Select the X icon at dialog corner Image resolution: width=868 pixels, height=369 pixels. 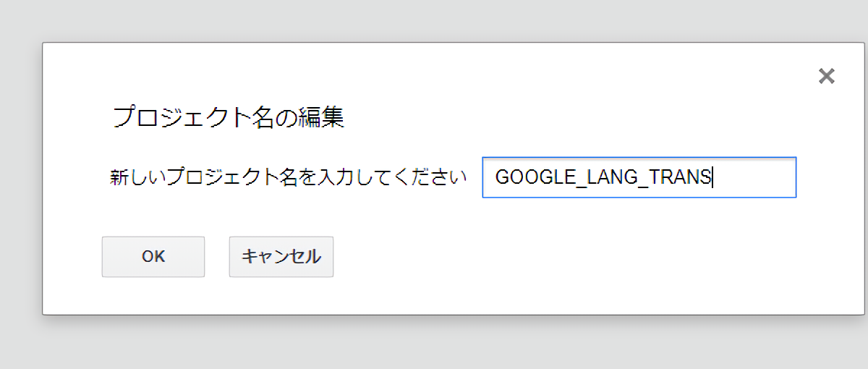click(826, 76)
